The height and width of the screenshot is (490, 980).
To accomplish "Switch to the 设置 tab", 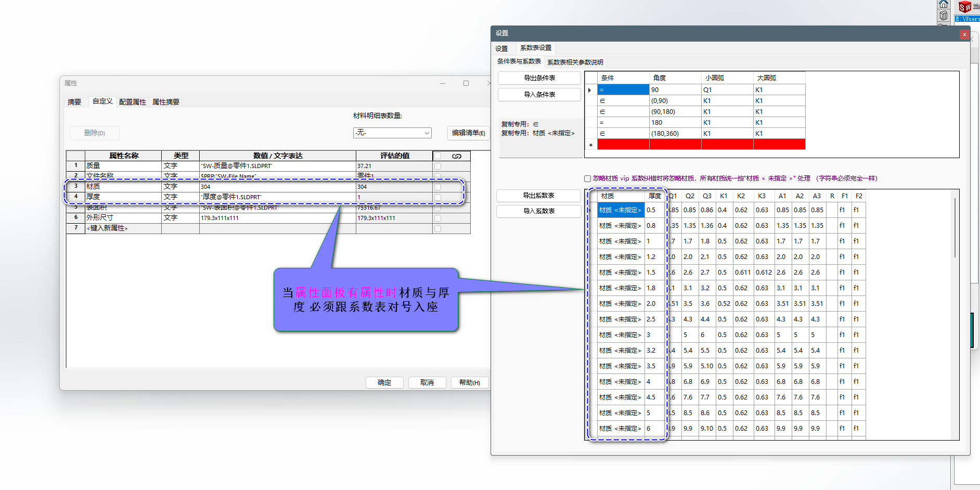I will pos(501,48).
